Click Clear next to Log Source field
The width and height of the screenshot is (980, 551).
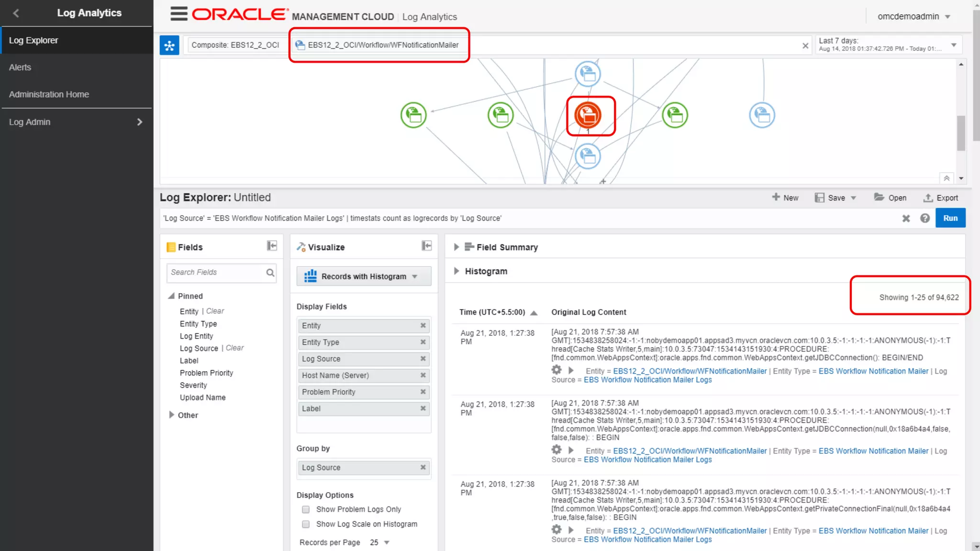234,348
